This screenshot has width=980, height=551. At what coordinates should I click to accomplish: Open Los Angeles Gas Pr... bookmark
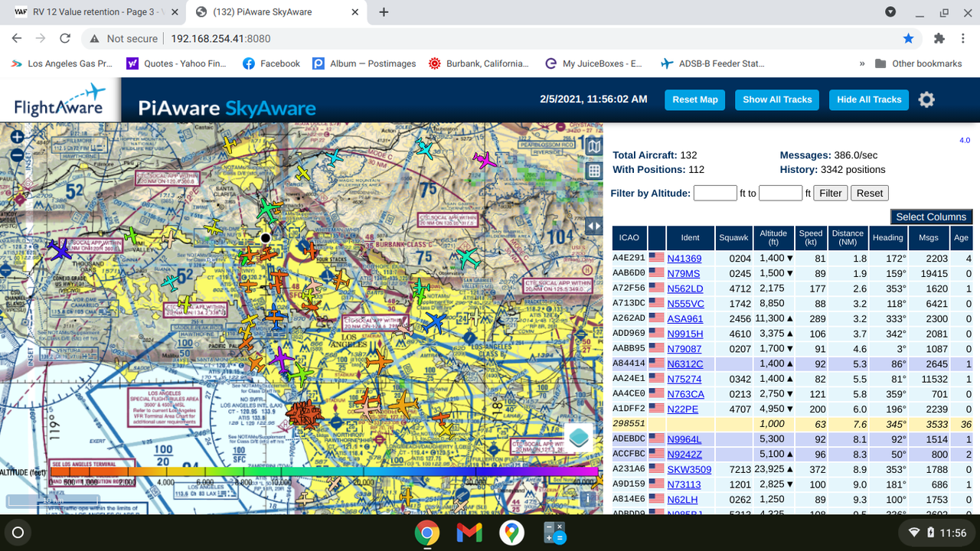(x=61, y=64)
